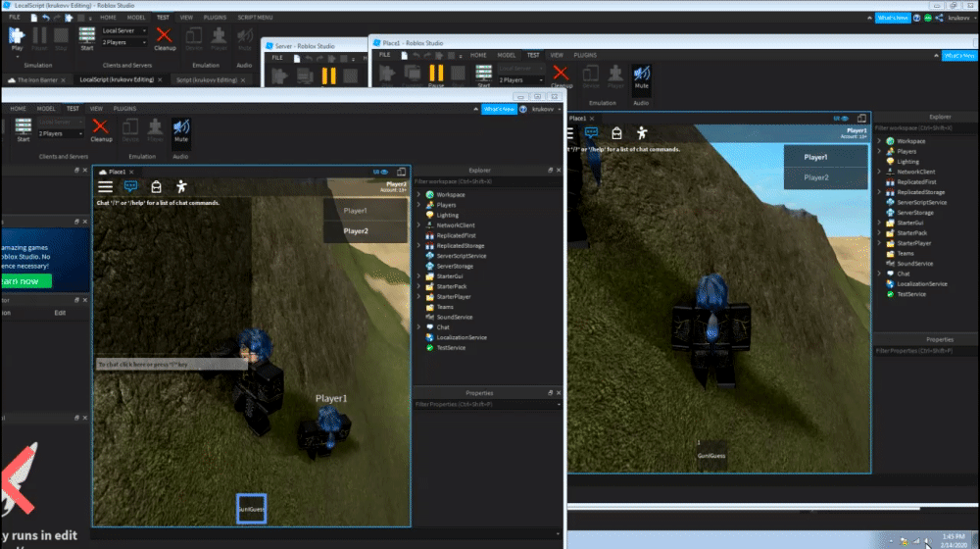Screen dimensions: 980x549
Task: Click New file icon in LocalScript window toolbar
Action: click(33, 18)
